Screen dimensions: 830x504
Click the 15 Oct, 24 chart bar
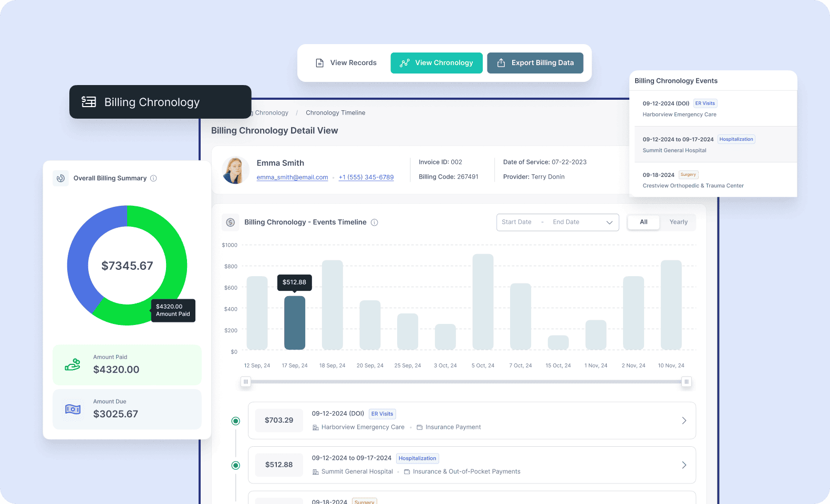point(558,342)
